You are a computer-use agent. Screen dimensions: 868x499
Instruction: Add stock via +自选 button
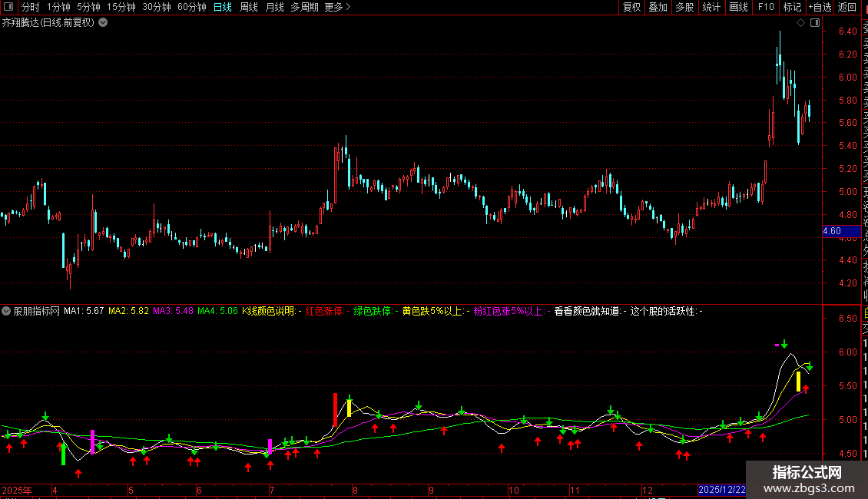[x=820, y=7]
